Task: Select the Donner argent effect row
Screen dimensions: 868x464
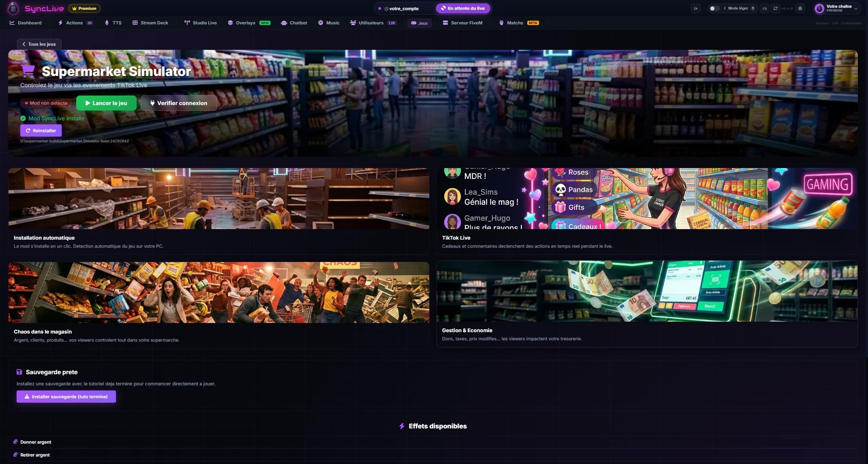Action: (x=433, y=442)
